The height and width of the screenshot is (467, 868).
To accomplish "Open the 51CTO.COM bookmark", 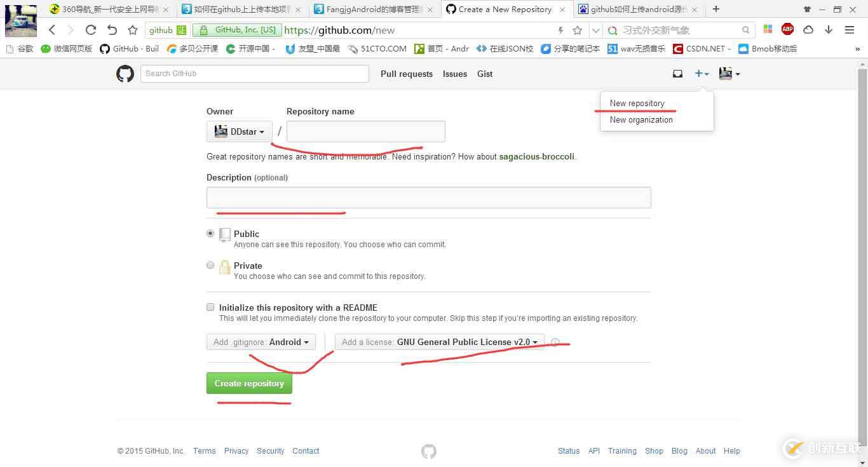I will point(377,49).
